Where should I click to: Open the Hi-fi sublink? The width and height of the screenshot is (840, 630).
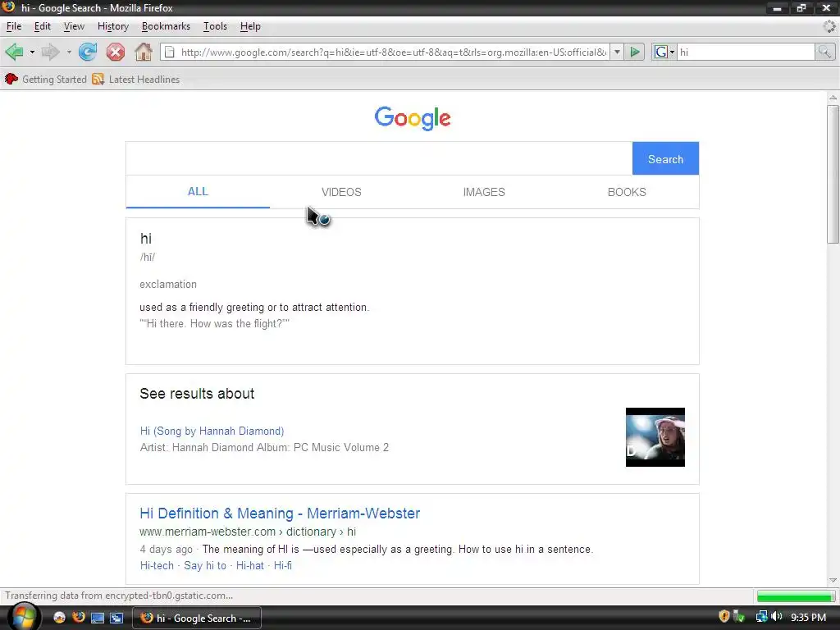[283, 565]
